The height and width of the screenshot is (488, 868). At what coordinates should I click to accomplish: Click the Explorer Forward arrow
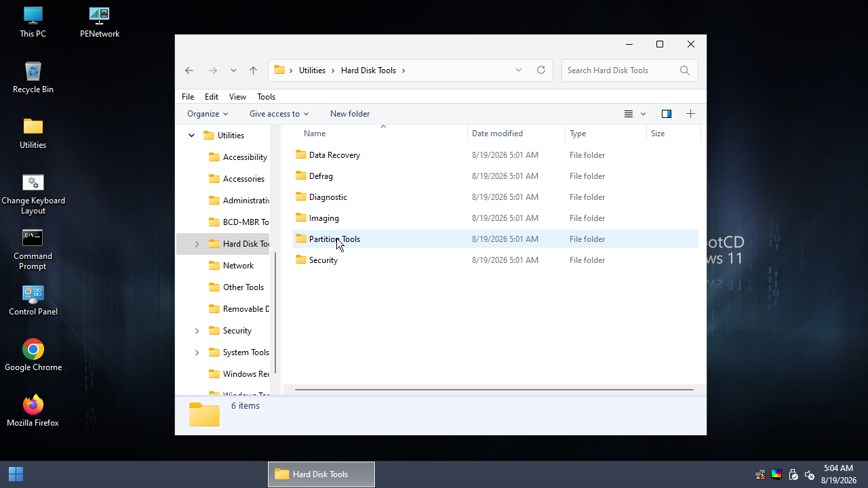(x=213, y=70)
